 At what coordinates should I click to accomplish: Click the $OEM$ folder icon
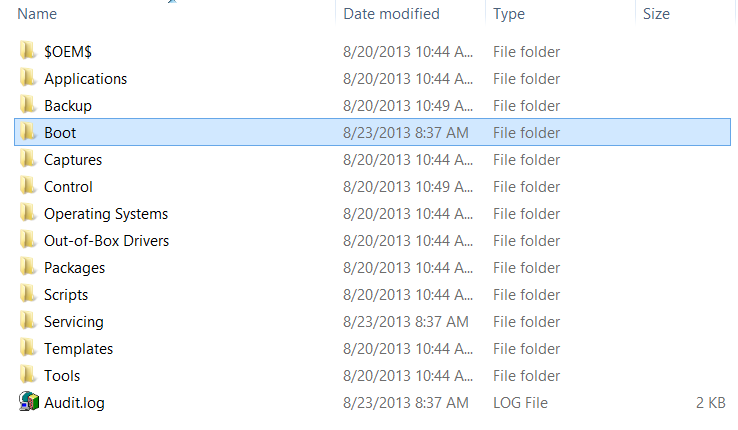point(28,51)
